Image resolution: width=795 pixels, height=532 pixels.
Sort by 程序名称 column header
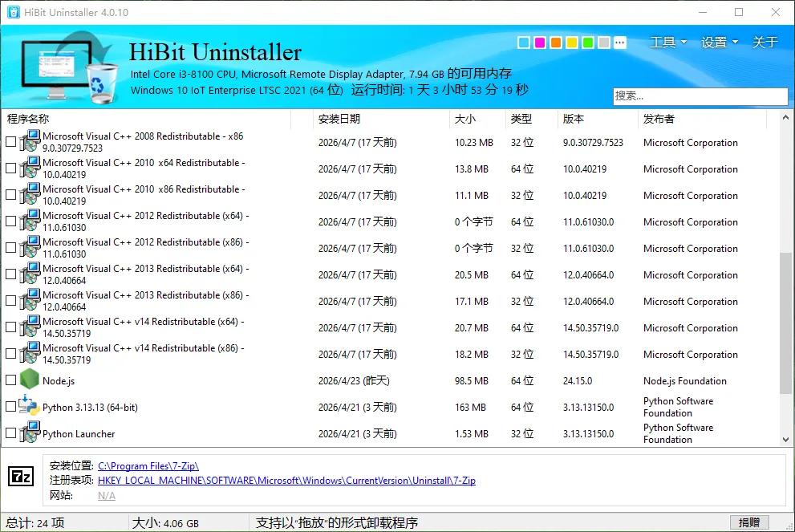tap(147, 119)
